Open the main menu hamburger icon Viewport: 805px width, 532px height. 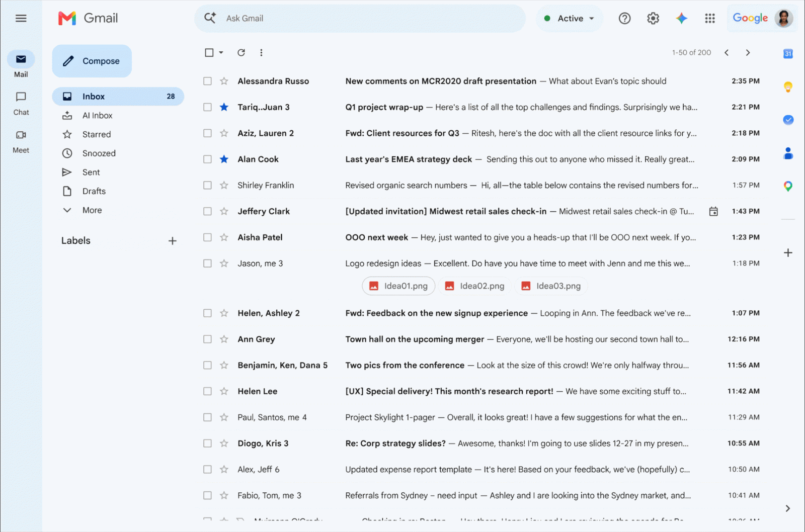[21, 19]
